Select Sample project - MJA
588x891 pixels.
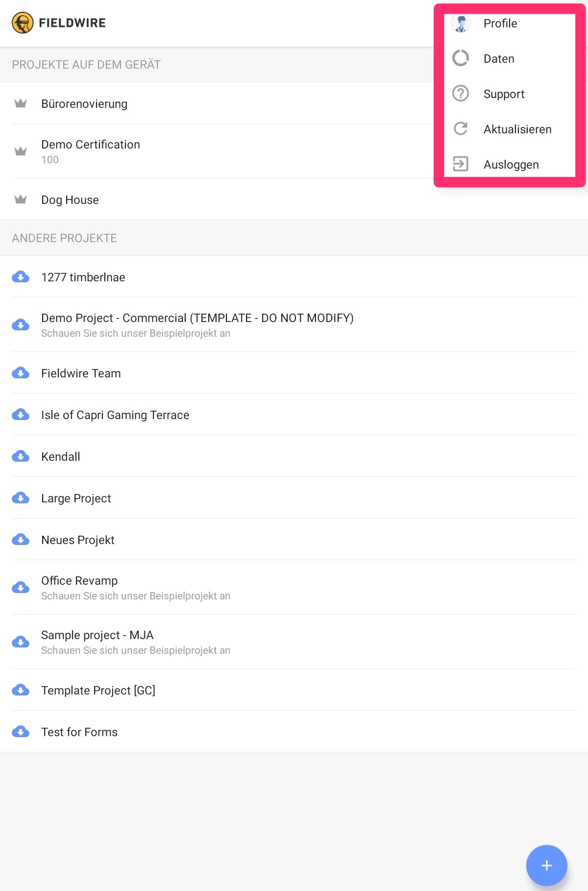pos(294,642)
